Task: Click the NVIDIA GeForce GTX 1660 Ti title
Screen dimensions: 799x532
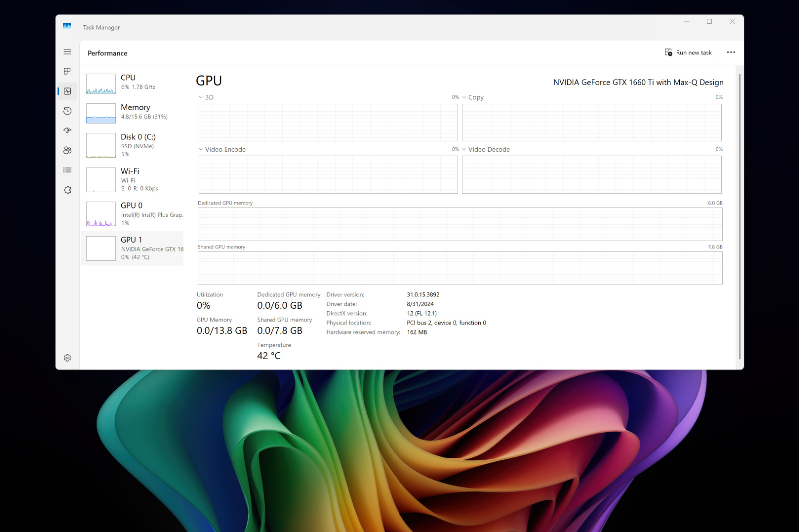Action: [x=638, y=82]
